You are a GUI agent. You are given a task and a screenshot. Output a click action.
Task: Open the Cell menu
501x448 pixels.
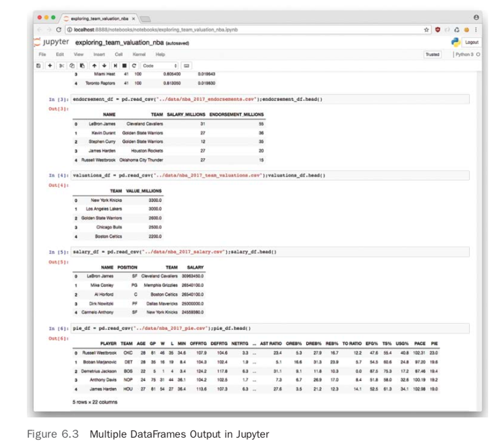[118, 54]
